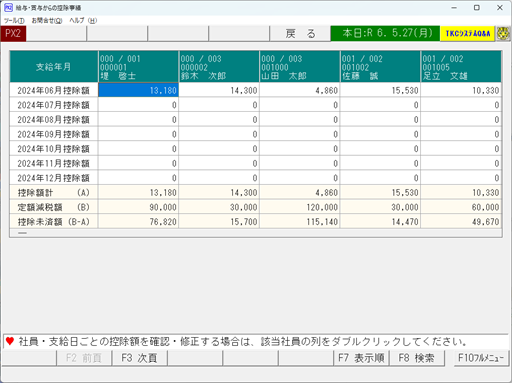Click the 戻る button
This screenshot has height=383, width=512.
[x=300, y=33]
